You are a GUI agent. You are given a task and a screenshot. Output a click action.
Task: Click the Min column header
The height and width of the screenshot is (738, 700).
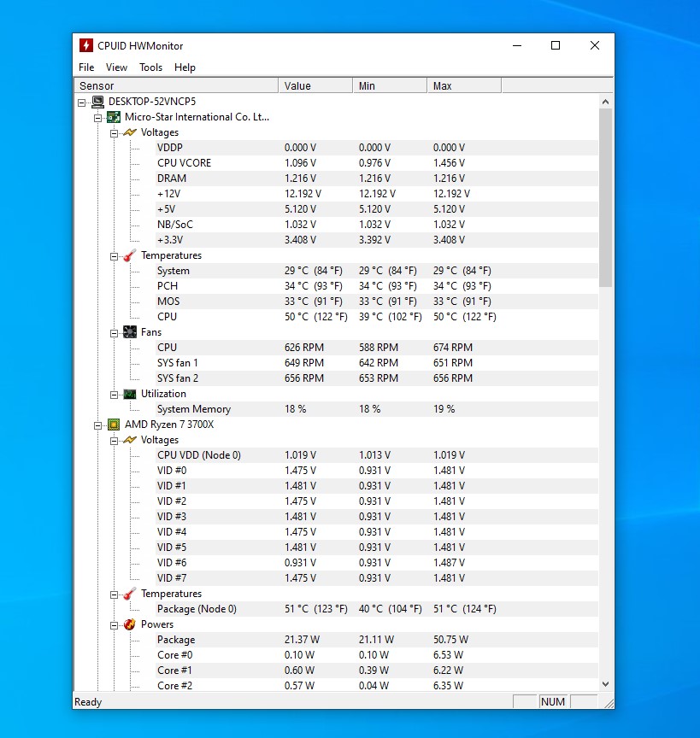tap(390, 85)
